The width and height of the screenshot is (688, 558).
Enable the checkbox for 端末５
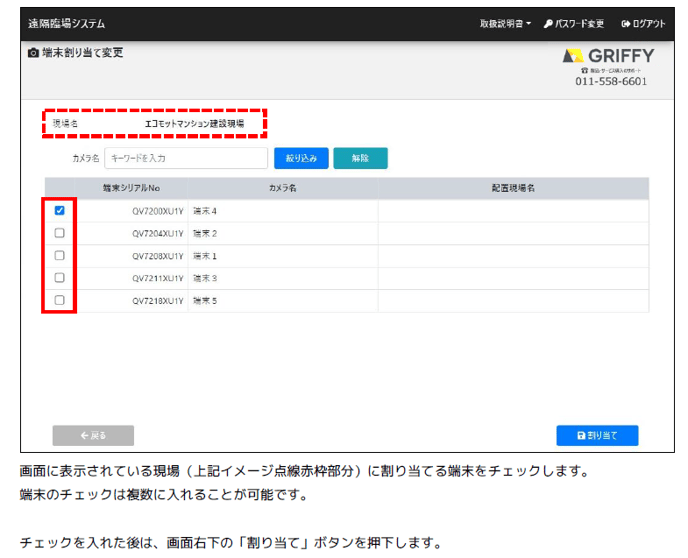pos(60,300)
